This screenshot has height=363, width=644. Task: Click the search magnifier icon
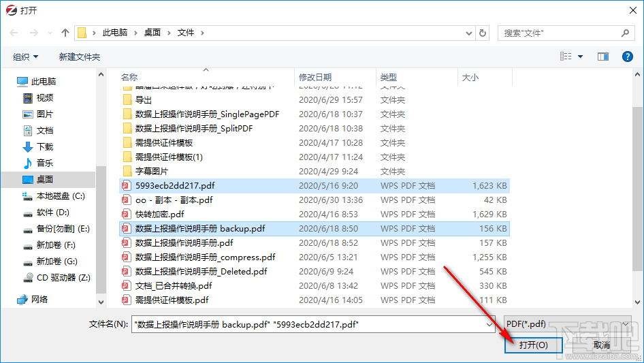point(625,33)
